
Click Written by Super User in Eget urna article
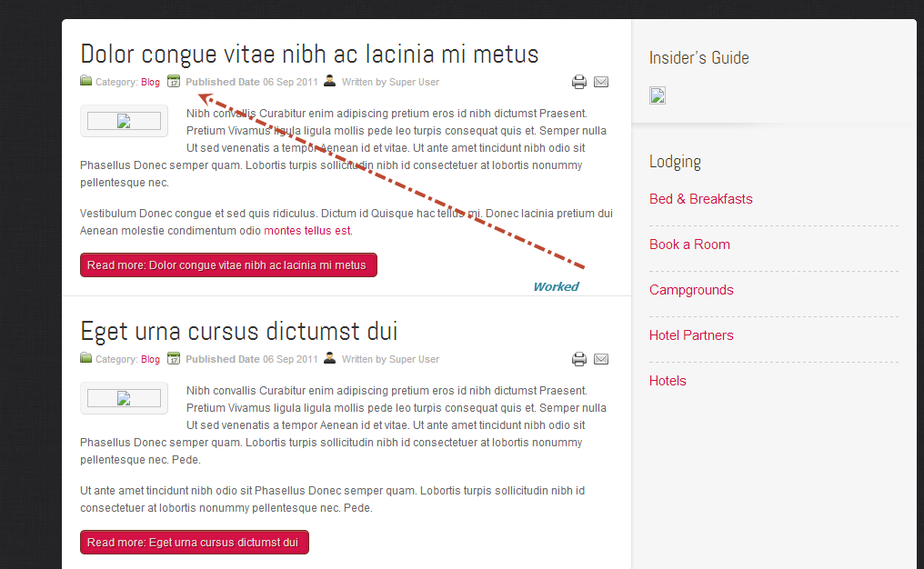point(391,359)
